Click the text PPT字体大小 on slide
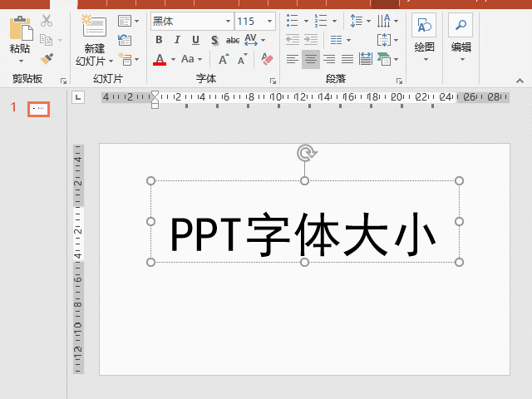The height and width of the screenshot is (399, 532). click(303, 234)
